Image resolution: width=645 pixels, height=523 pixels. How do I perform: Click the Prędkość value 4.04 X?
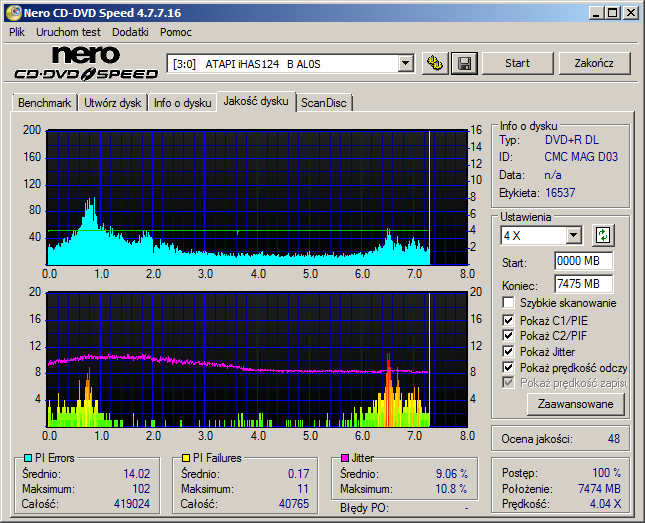(605, 504)
